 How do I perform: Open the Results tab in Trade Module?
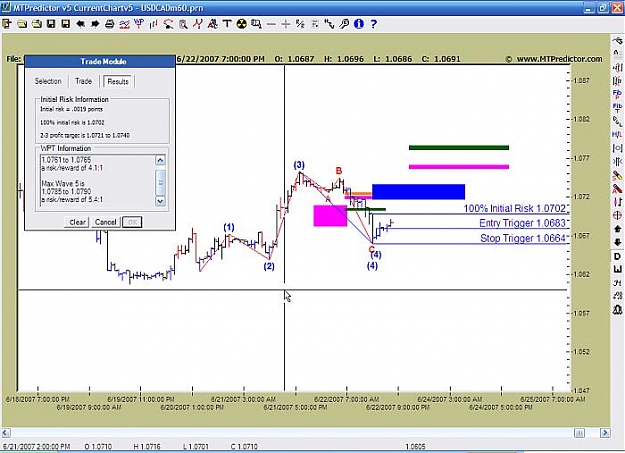coord(118,81)
